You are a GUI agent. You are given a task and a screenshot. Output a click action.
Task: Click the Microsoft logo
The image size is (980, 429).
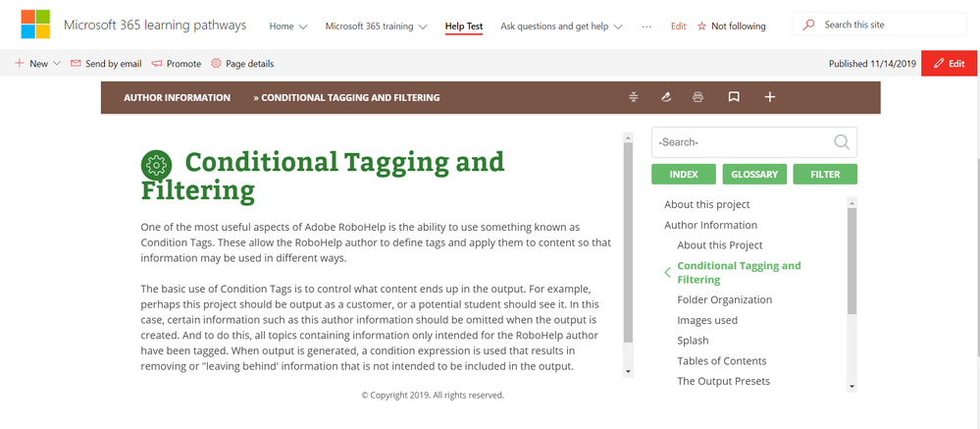pos(35,25)
